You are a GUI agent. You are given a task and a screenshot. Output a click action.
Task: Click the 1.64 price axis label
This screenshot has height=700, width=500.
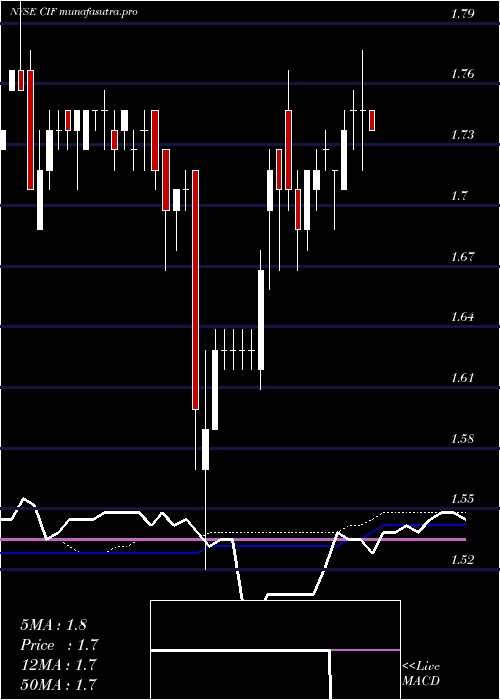click(x=462, y=317)
